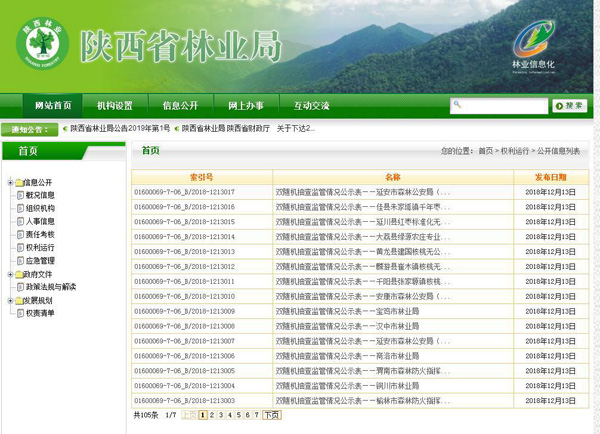Viewport: 600px width, 434px height.
Task: Open index entry 01600069-7-06_B/2018-1213017
Action: pyautogui.click(x=185, y=192)
